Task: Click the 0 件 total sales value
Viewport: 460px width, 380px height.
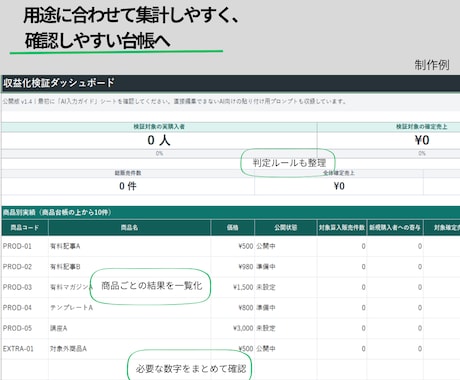Action: pos(128,186)
